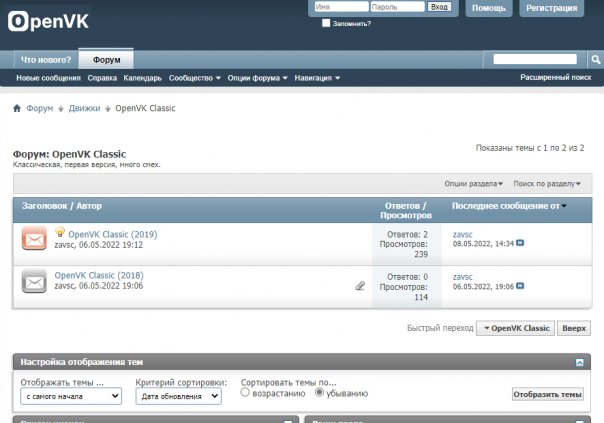Click the search magnifier icon
The image size is (604, 423).
coord(596,59)
